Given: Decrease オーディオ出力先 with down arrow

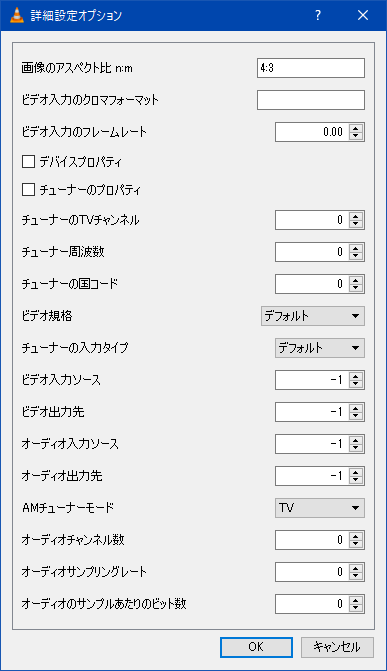Looking at the screenshot, I should pos(355,480).
